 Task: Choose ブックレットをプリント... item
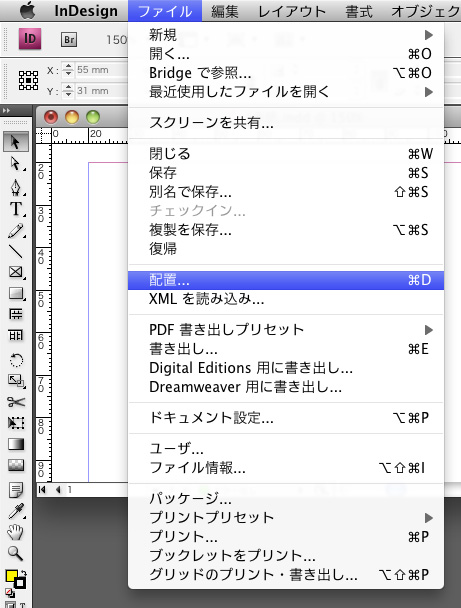[x=286, y=556]
